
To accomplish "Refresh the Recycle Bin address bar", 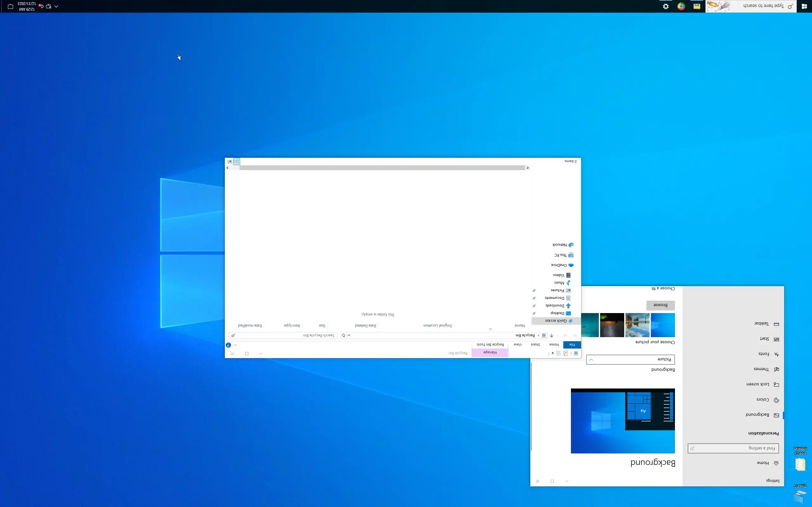I will click(x=344, y=335).
